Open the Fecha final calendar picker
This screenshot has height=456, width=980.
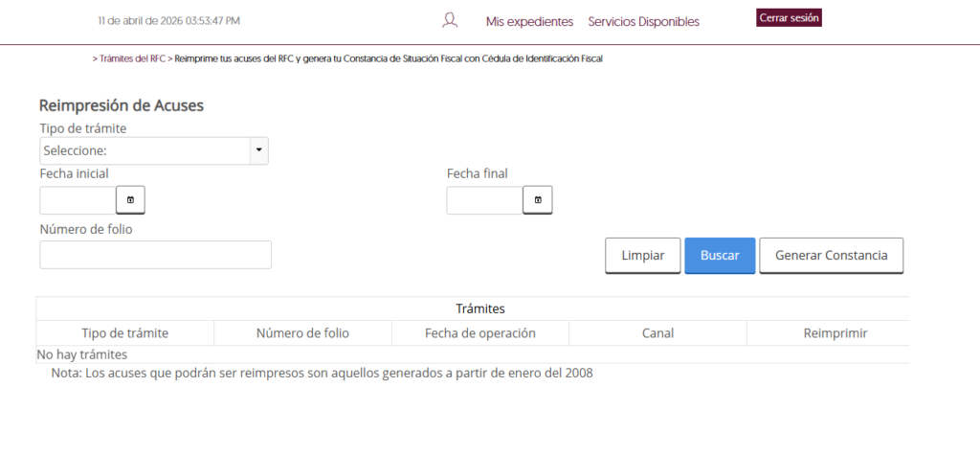(538, 200)
